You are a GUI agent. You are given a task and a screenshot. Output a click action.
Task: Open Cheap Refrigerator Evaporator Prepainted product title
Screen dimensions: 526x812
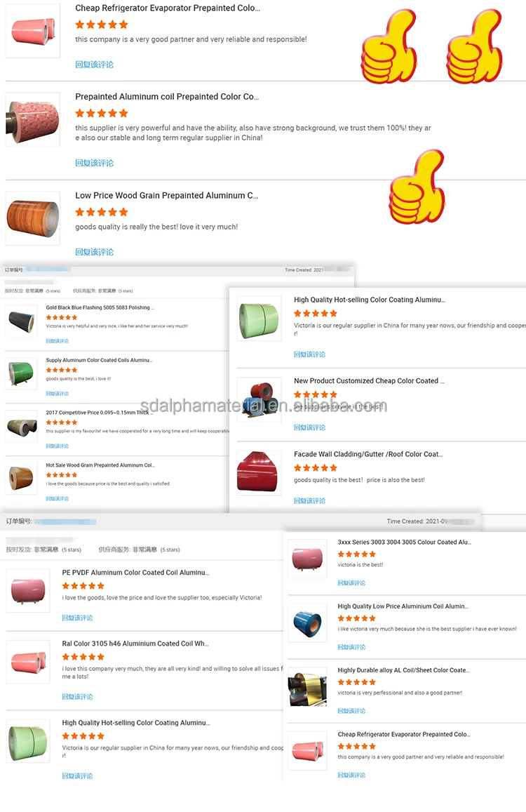click(168, 8)
